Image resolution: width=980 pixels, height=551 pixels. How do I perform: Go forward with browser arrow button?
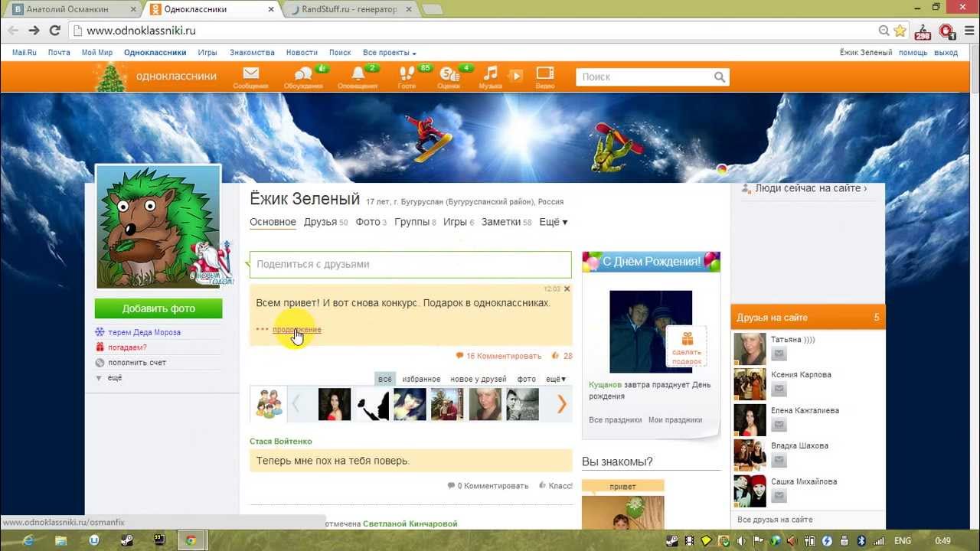(34, 31)
